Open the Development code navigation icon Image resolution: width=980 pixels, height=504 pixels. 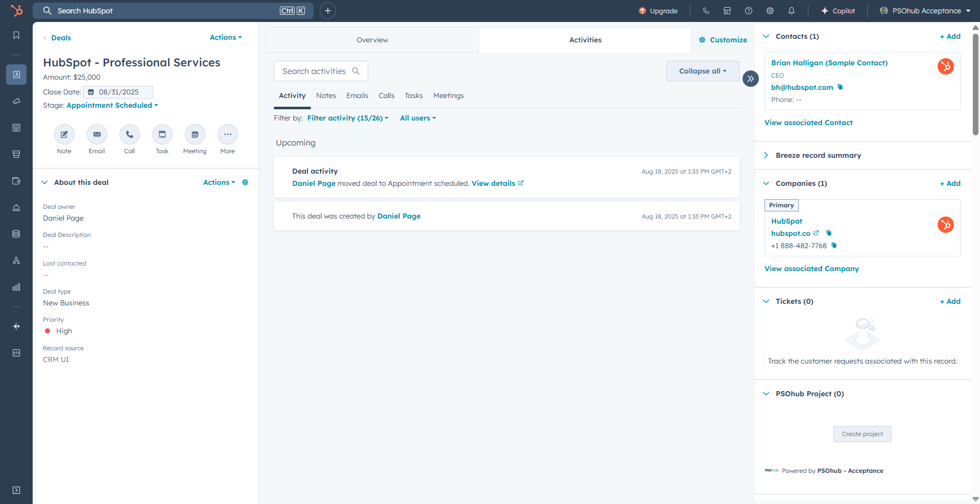tap(16, 353)
